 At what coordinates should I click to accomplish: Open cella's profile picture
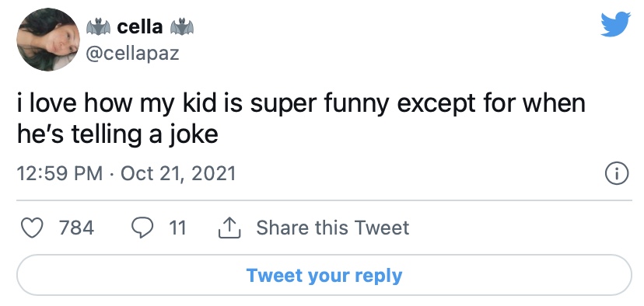48,40
